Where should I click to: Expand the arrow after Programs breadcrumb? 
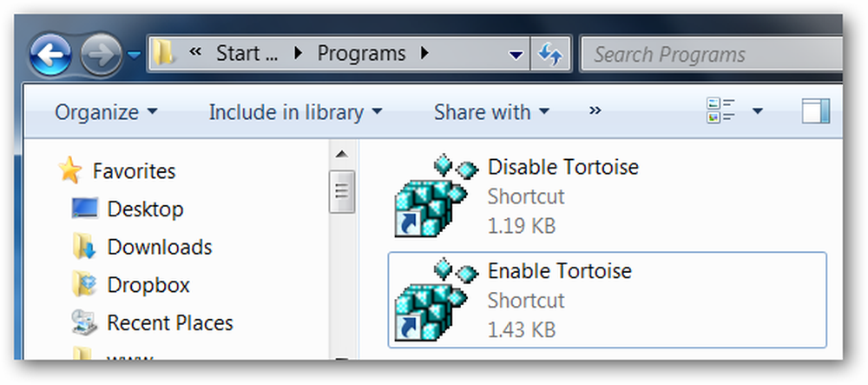coord(424,54)
